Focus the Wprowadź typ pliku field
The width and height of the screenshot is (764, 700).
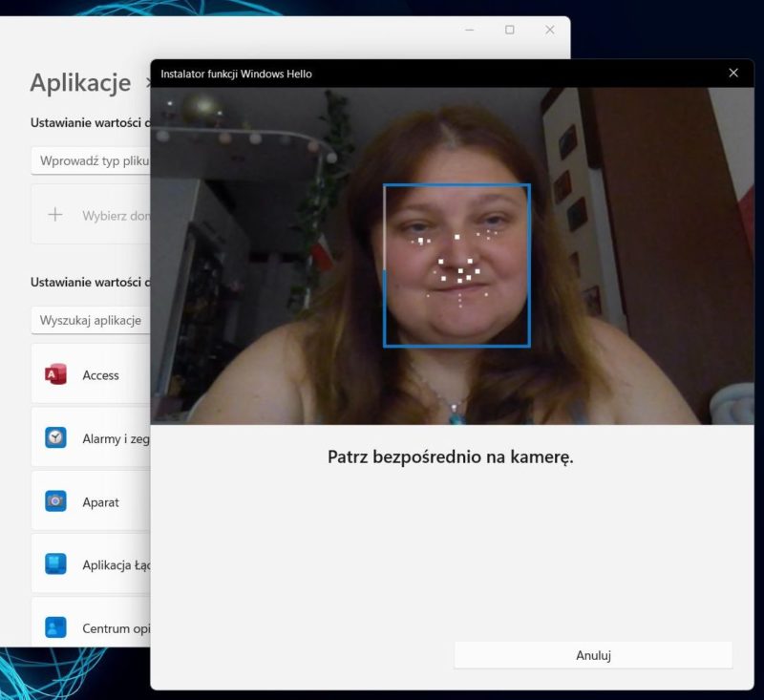[91, 160]
